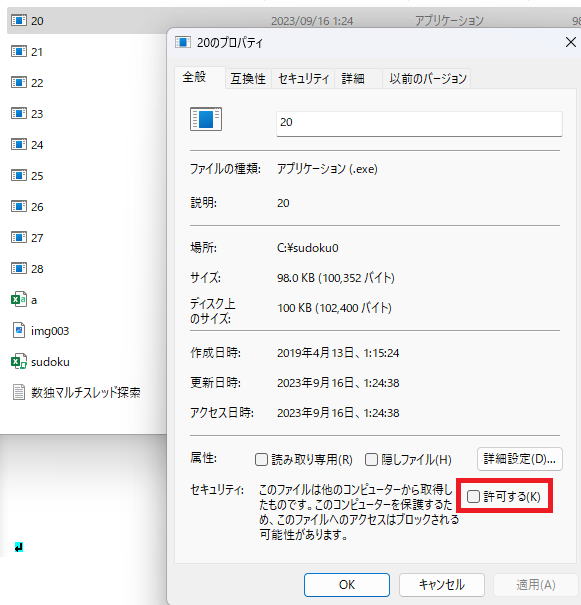Viewport: 581px width, 605px height.
Task: Enable the 読み取り専用(R) checkbox
Action: [261, 460]
